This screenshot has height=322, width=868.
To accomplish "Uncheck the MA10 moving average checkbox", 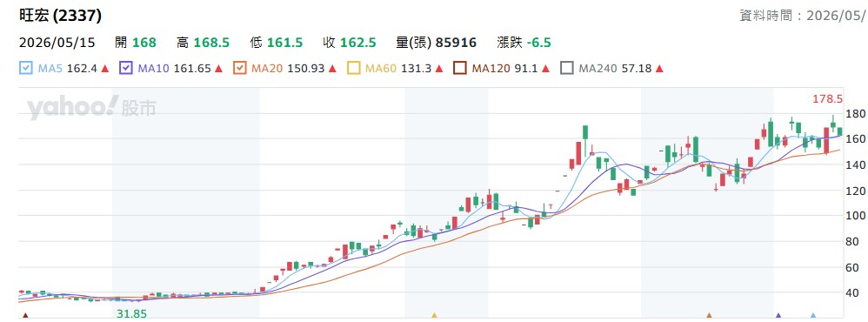I will [125, 69].
